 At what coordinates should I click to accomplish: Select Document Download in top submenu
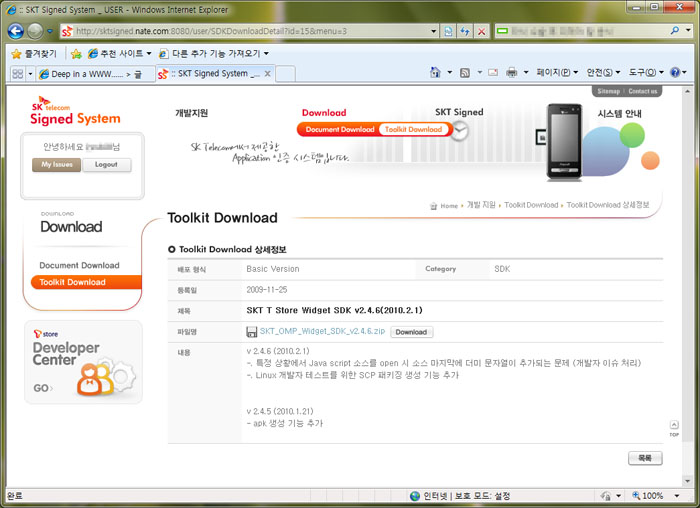pos(340,129)
